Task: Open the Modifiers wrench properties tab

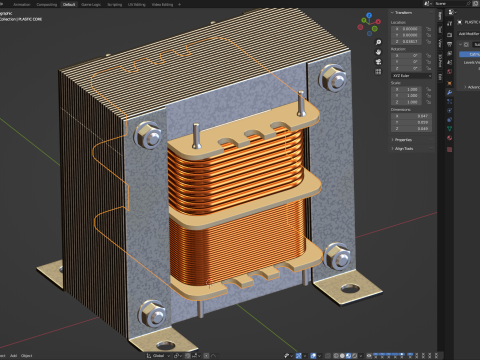Action: point(450,92)
